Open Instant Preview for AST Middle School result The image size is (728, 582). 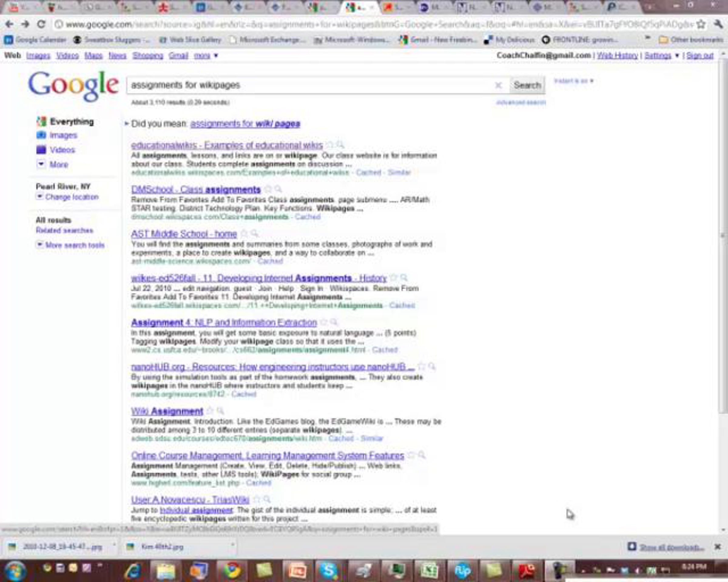[254, 233]
